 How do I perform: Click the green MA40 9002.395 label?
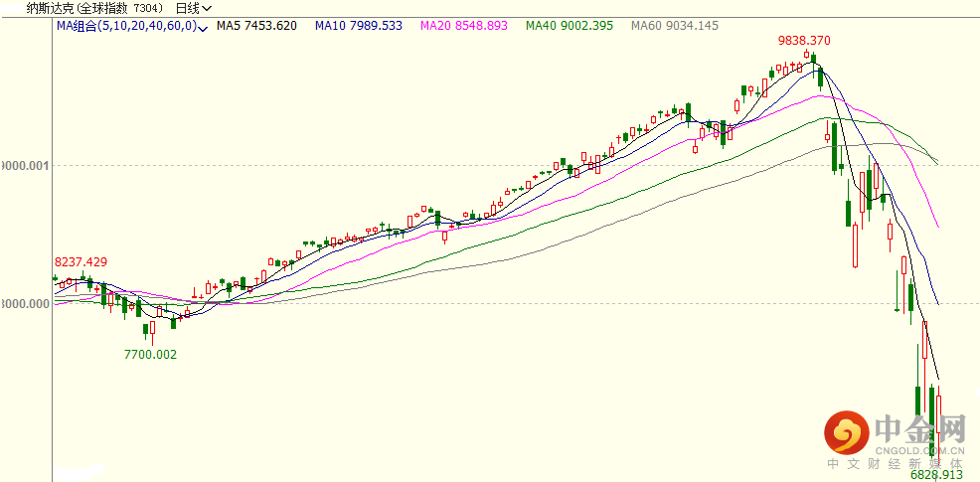click(584, 26)
